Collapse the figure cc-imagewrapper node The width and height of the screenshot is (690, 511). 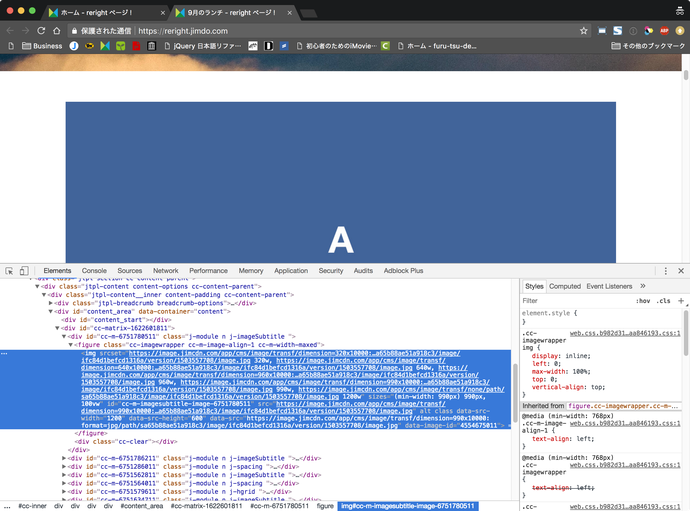tap(70, 345)
